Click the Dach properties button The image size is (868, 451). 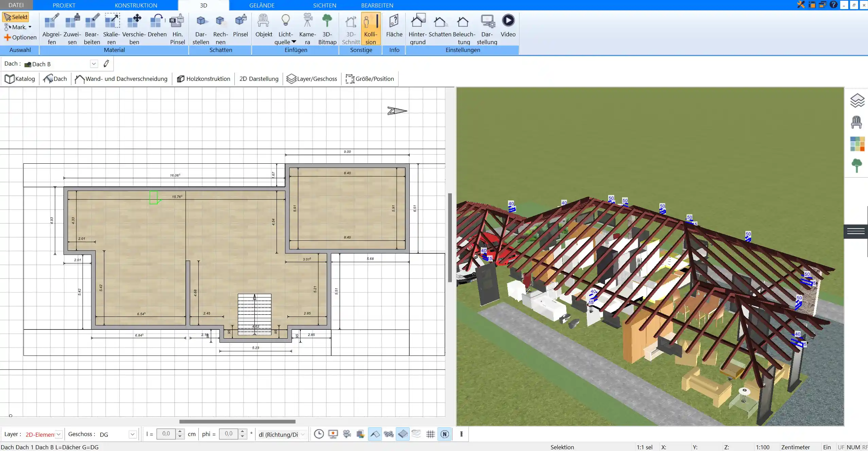pos(55,79)
